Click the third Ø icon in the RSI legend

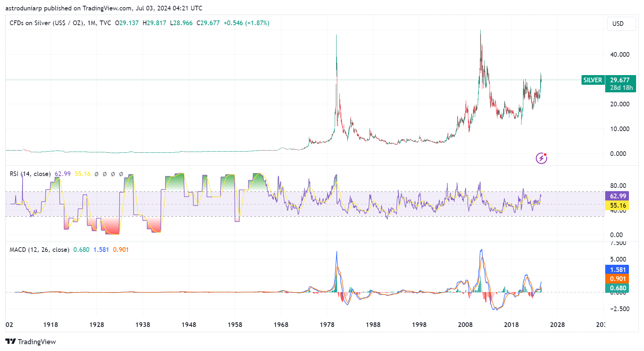click(113, 174)
